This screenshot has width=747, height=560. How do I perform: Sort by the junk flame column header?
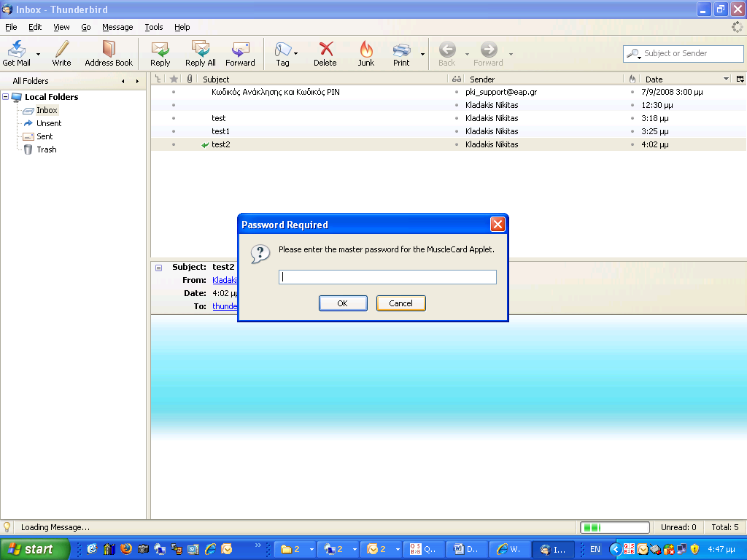point(632,79)
